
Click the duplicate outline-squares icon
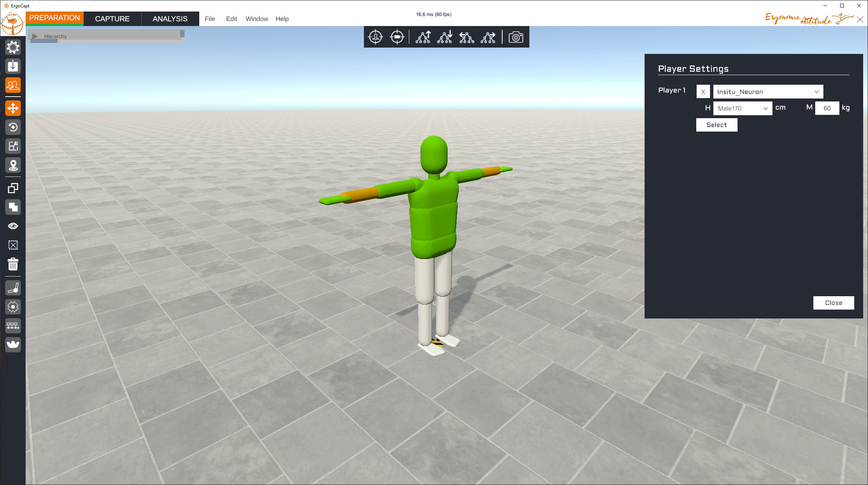click(x=13, y=188)
